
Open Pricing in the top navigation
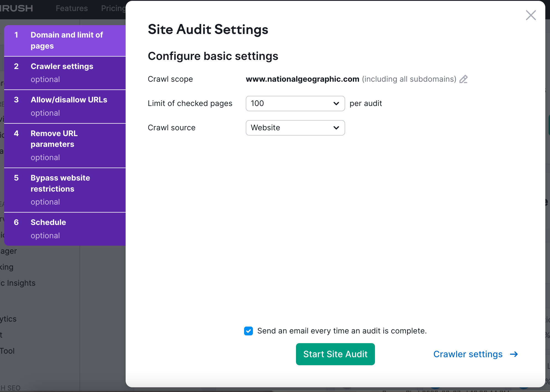point(113,8)
